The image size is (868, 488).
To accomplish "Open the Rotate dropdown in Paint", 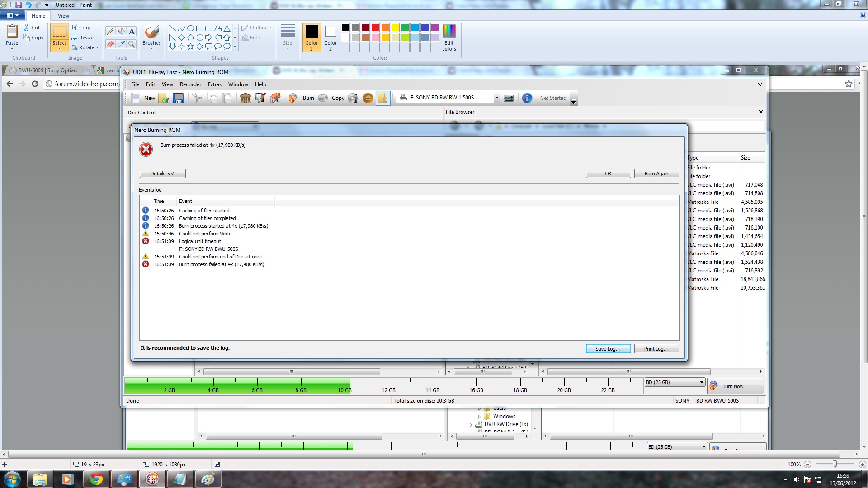I will (x=85, y=47).
